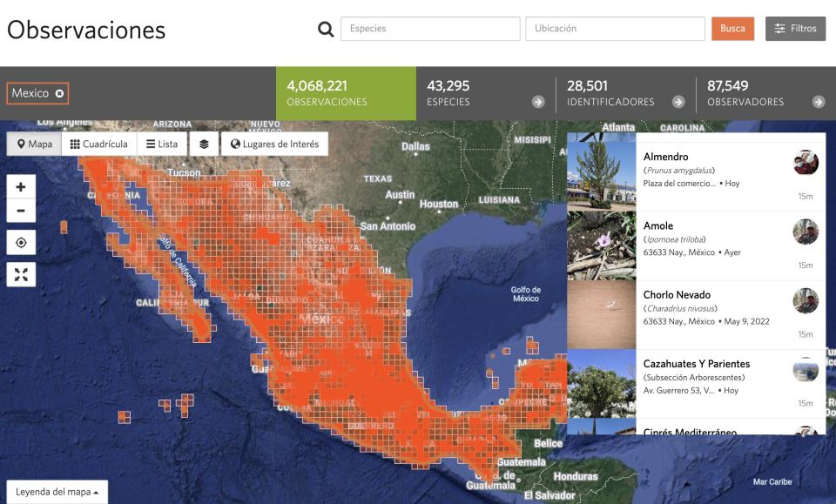Open observer avatar on Almendro row
The width and height of the screenshot is (836, 504).
point(806,163)
